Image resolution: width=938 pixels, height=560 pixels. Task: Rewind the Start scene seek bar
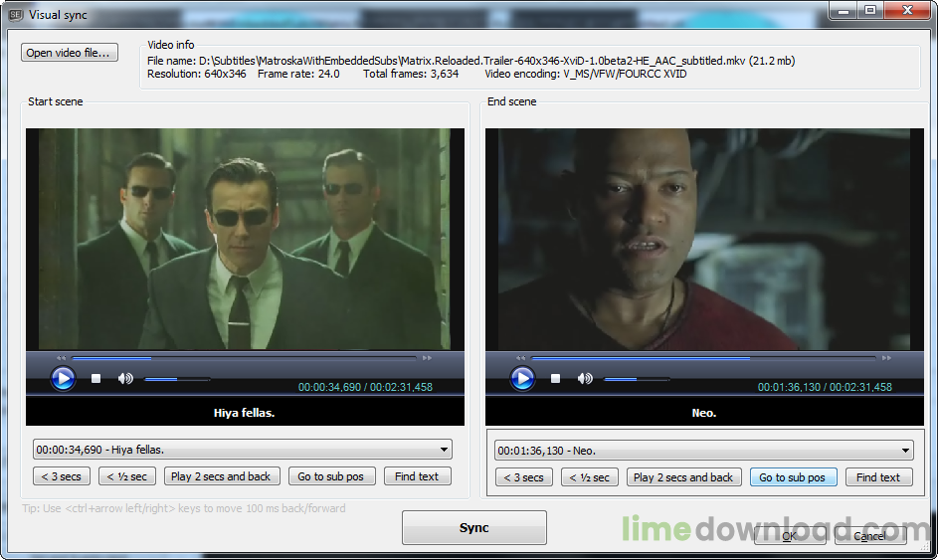pos(61,358)
